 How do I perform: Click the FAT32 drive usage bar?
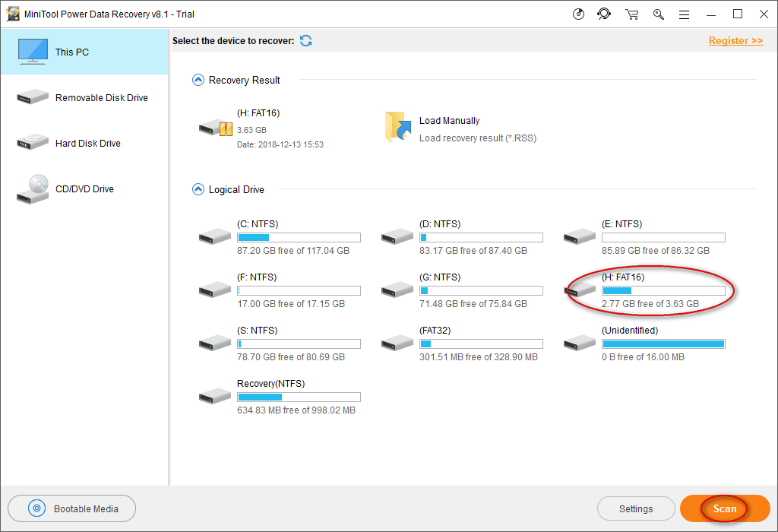pyautogui.click(x=481, y=344)
